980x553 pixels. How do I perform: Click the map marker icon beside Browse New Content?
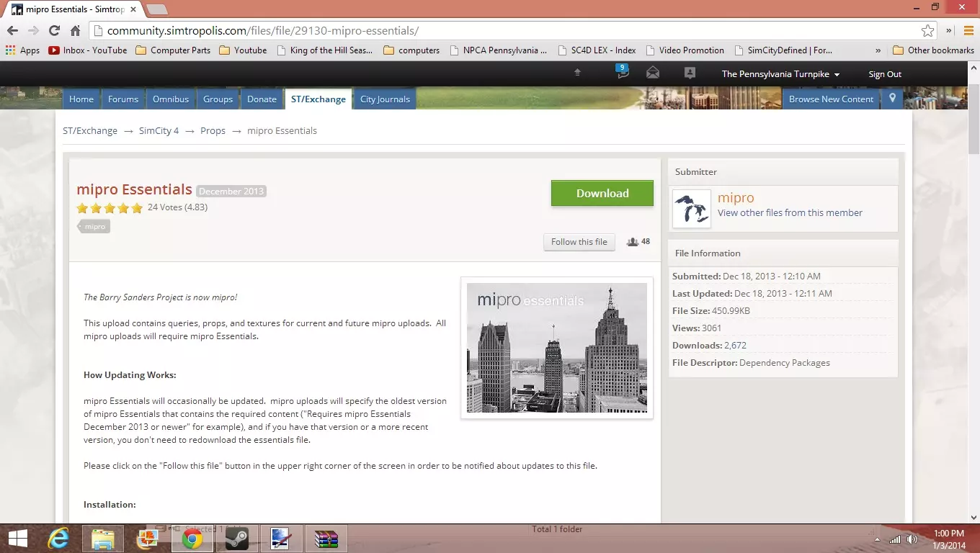tap(892, 99)
